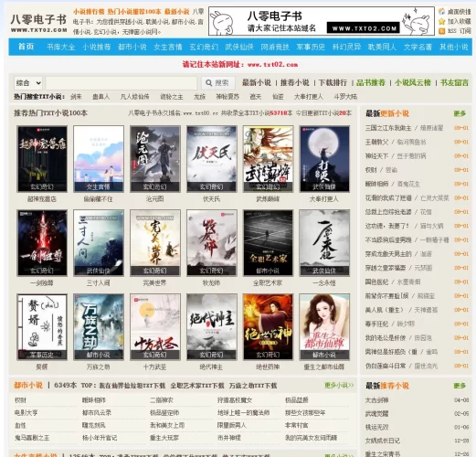The height and width of the screenshot is (457, 476).
Task: Open the 其他小说 navigation tab
Action: point(453,47)
